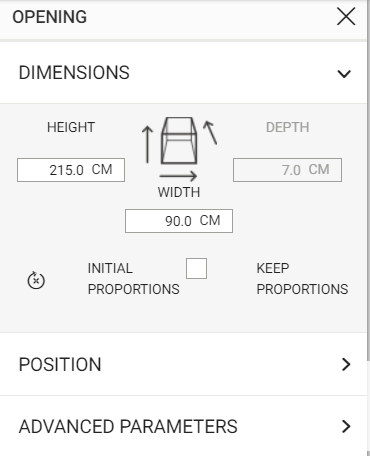Click the diagonal depth arrow icon
370x456 pixels.
coord(210,132)
